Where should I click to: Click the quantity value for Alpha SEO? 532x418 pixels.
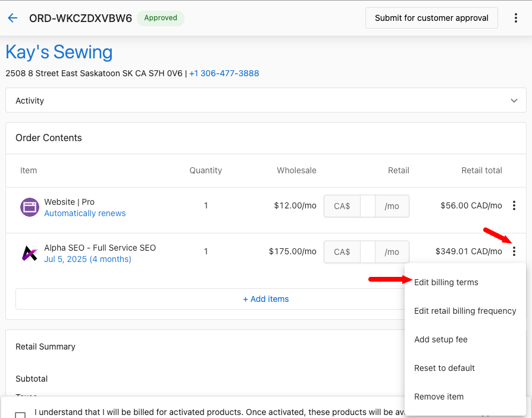coord(206,251)
